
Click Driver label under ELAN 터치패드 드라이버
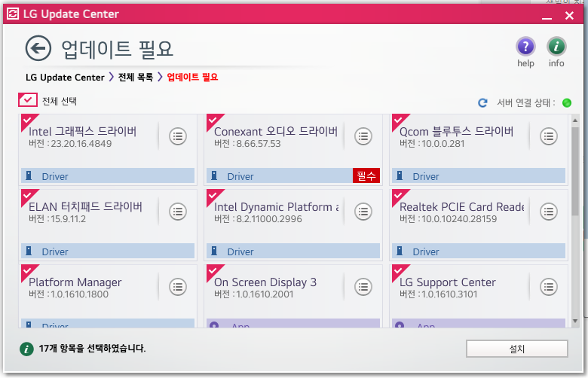[55, 252]
